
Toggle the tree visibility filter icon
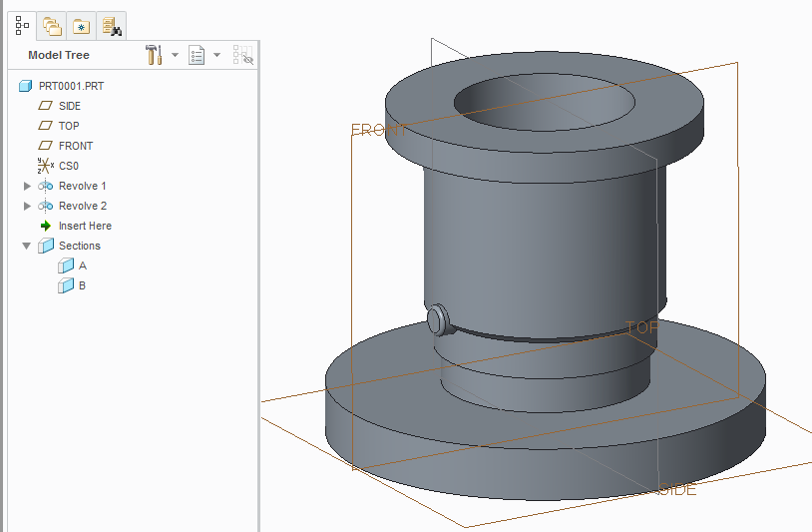242,55
